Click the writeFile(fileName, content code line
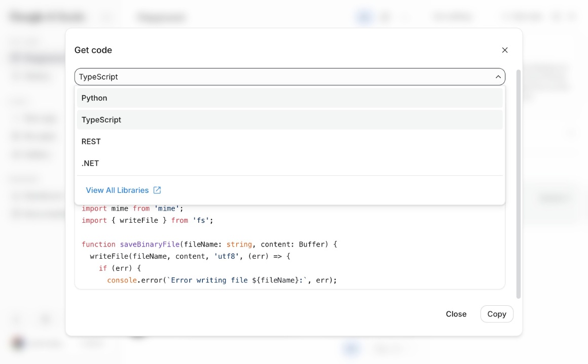This screenshot has width=588, height=364. [190, 257]
